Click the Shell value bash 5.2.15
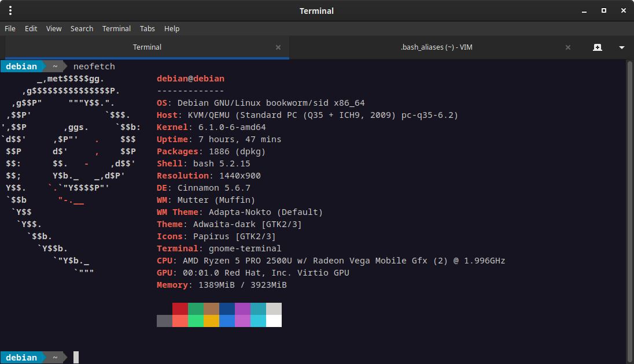Viewport: 634px width, 364px height. pos(222,163)
